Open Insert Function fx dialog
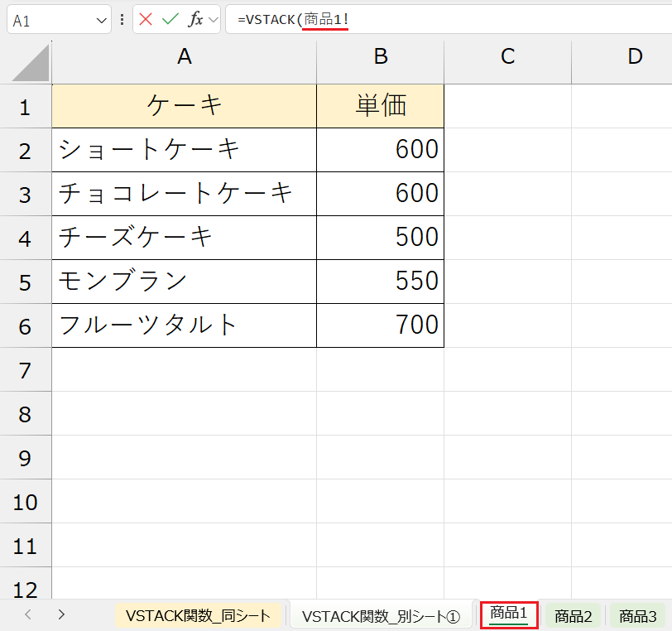 (x=196, y=19)
